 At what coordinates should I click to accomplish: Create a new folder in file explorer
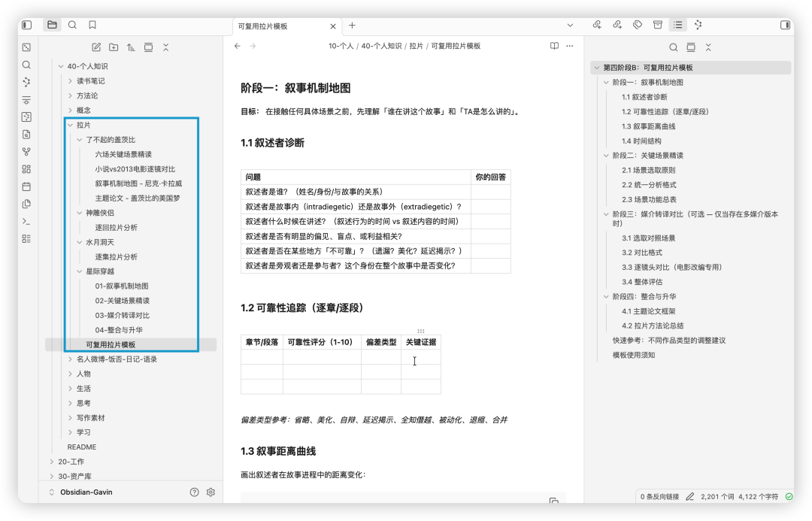[x=114, y=47]
